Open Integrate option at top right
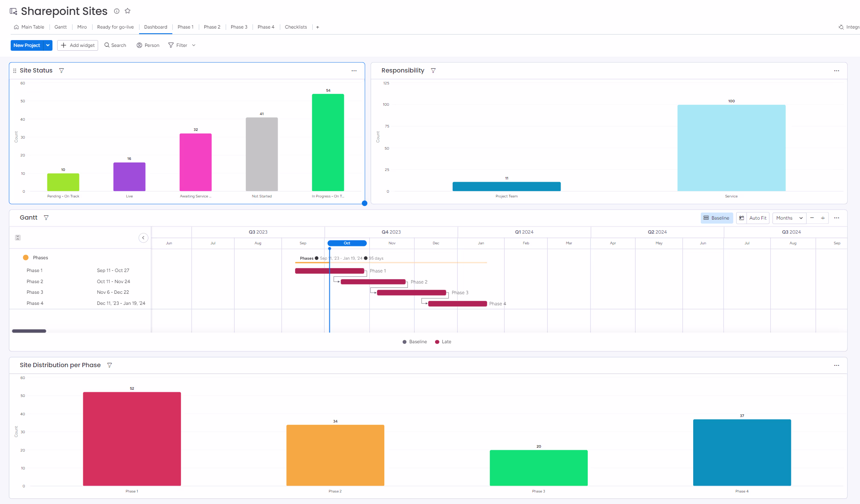 pyautogui.click(x=849, y=27)
